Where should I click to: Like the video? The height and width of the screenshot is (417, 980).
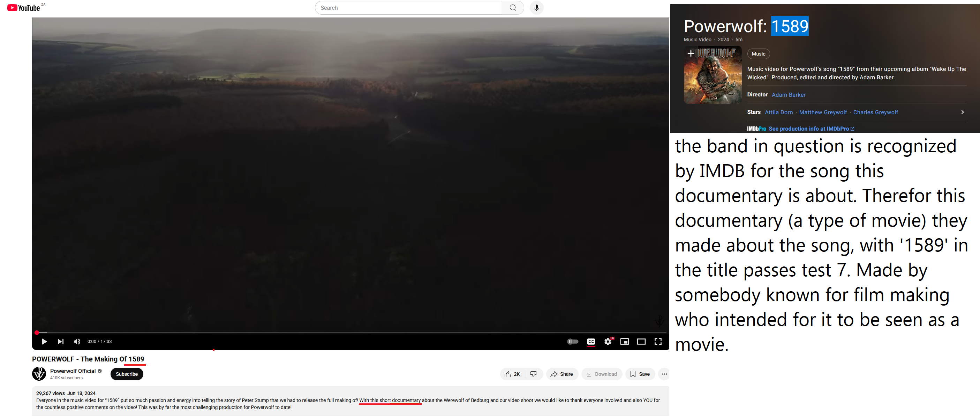click(x=512, y=374)
